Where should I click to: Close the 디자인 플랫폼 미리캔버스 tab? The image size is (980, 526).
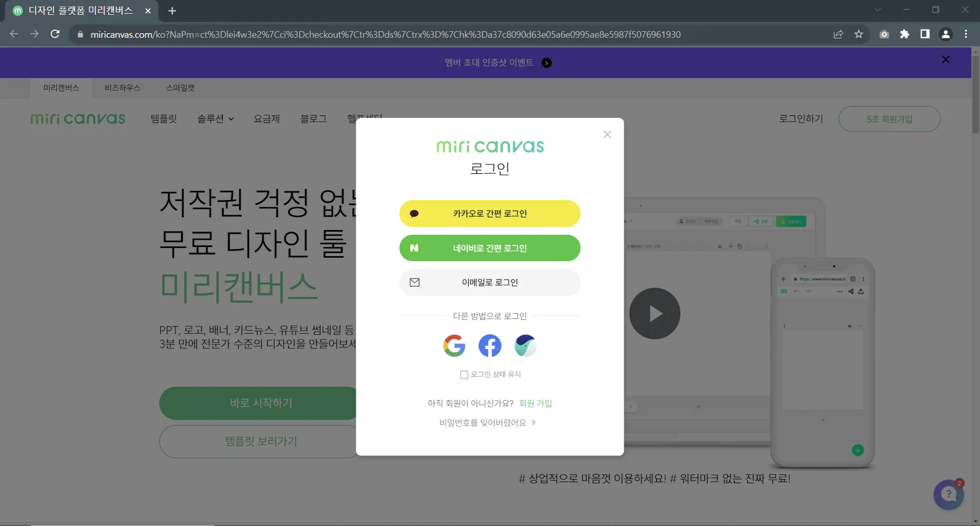pyautogui.click(x=148, y=11)
